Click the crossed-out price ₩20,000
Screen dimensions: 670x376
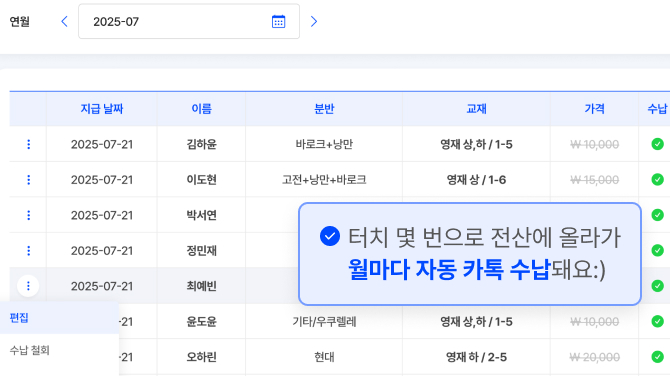[594, 357]
